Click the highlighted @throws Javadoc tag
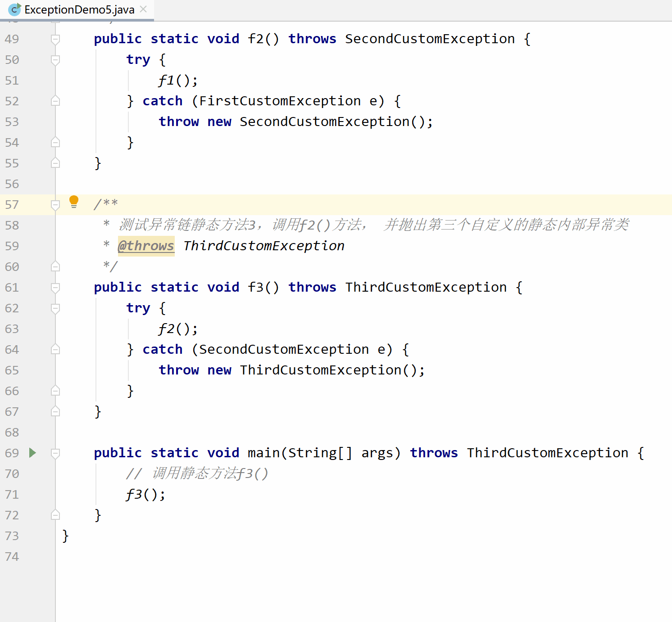672x622 pixels. click(146, 246)
